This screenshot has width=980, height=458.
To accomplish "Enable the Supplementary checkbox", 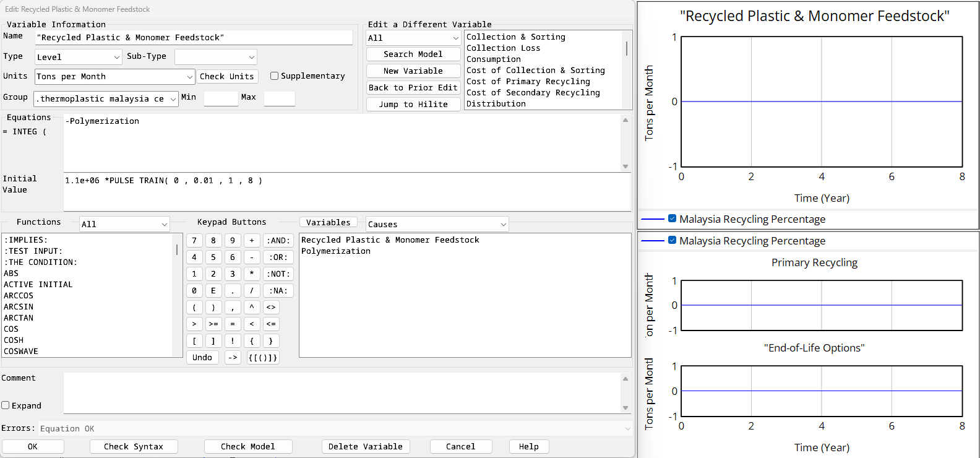I will click(274, 76).
